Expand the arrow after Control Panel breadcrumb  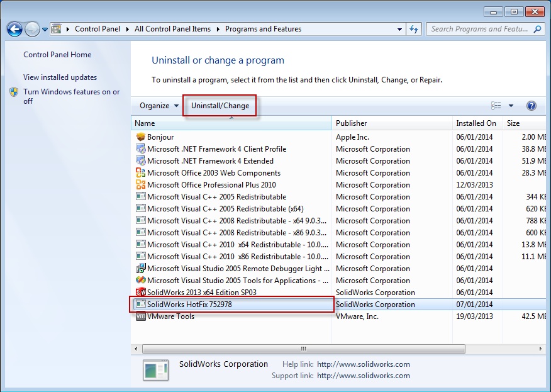[128, 29]
